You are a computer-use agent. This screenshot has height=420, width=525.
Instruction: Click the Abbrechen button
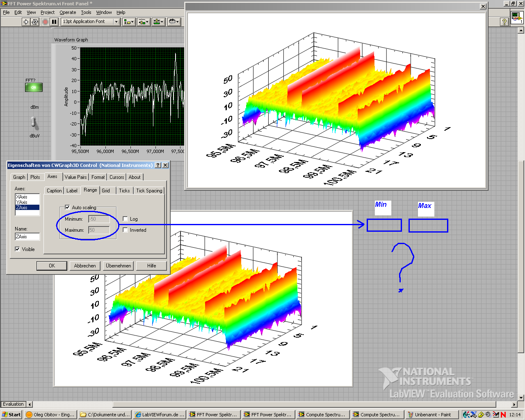tap(85, 266)
